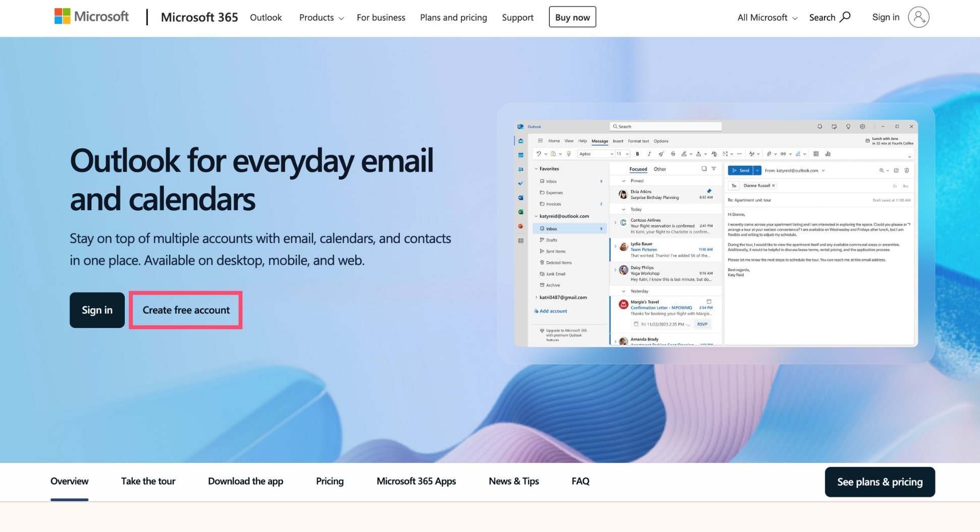Toggle Italic in the Outlook preview toolbar
This screenshot has width=980, height=532.
tap(649, 154)
